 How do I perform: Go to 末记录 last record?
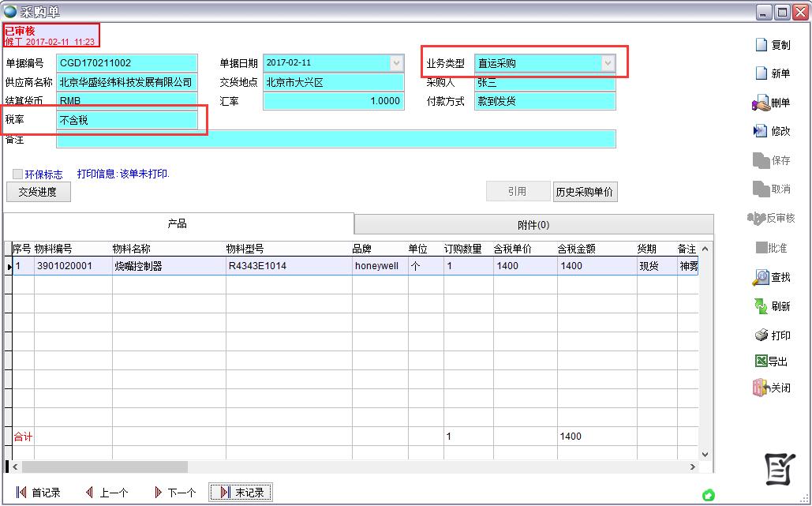241,493
